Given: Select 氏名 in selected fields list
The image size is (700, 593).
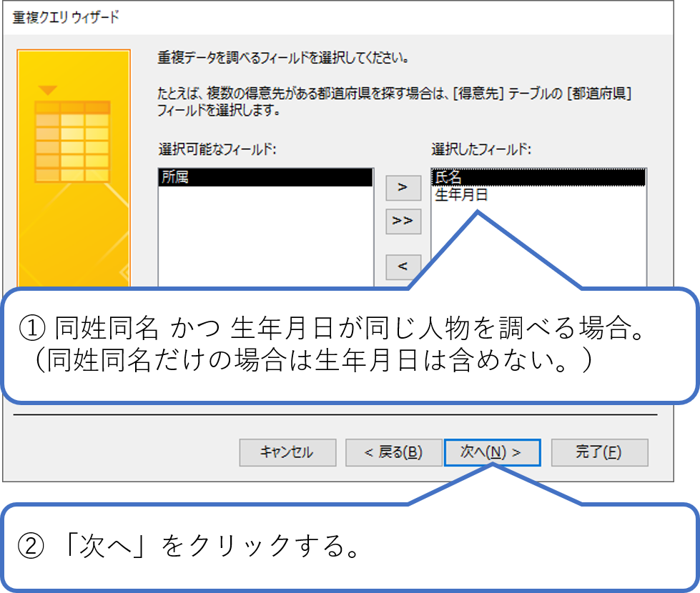Looking at the screenshot, I should click(x=538, y=177).
